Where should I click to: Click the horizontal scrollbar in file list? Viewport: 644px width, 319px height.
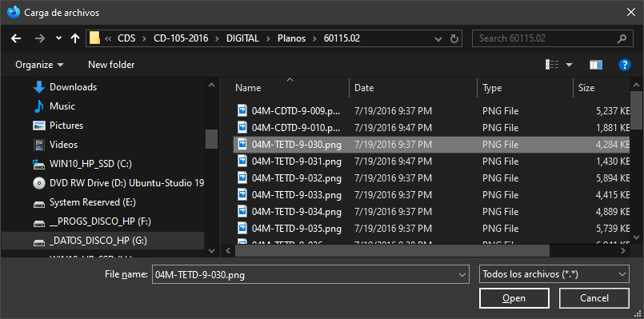coord(392,250)
